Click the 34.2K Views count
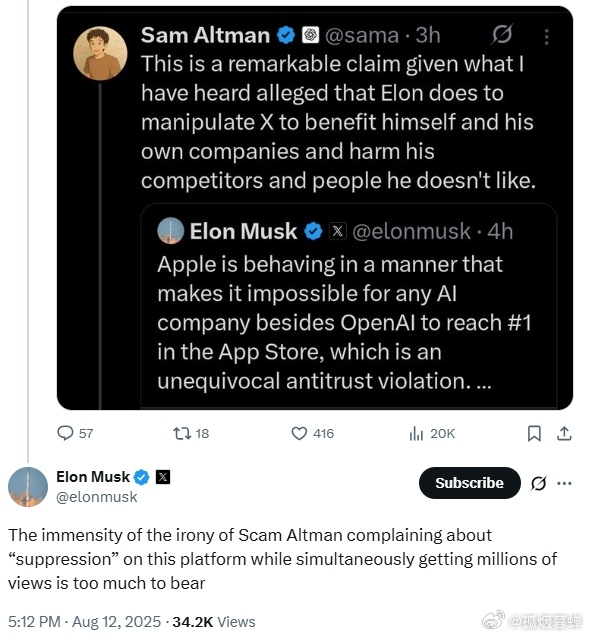This screenshot has width=589, height=637. click(x=214, y=622)
